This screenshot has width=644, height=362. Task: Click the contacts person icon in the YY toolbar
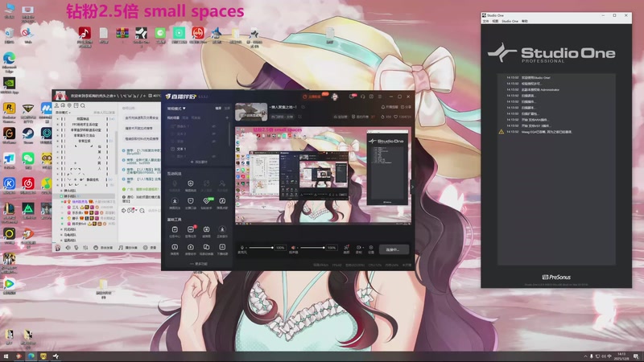(x=56, y=106)
